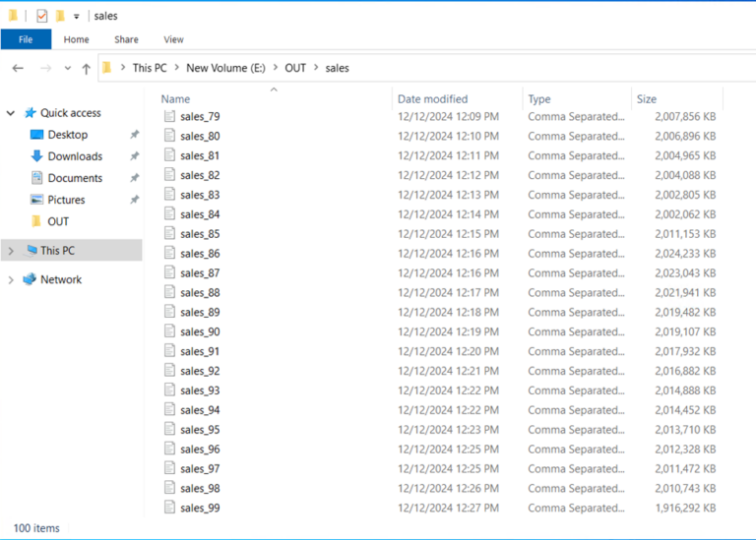Screen dimensions: 756x540
Task: Open the File menu
Action: pyautogui.click(x=26, y=39)
